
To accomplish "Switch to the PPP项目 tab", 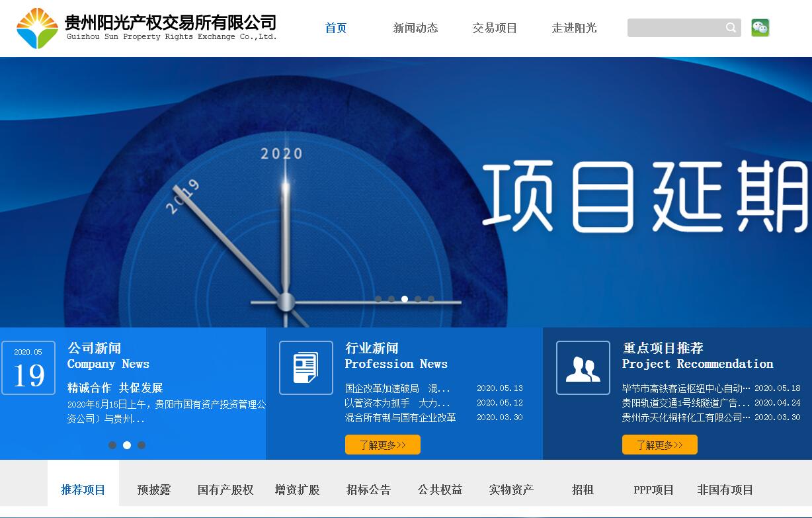I will click(x=653, y=490).
